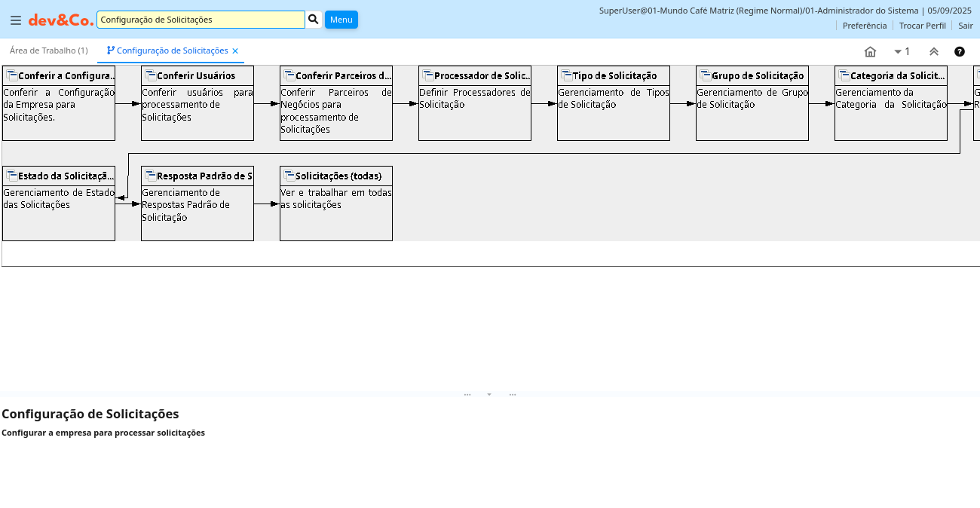Image resolution: width=980 pixels, height=508 pixels.
Task: Click Sair to log out
Action: (965, 25)
